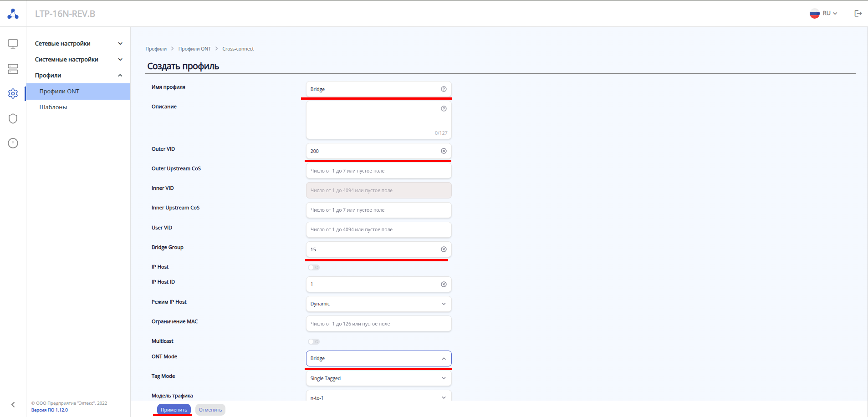Open the Шаблоны menu item
The image size is (868, 417).
[x=53, y=107]
